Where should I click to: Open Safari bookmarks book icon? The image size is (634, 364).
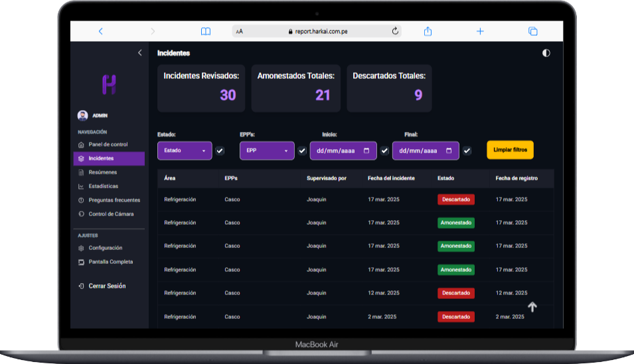point(206,31)
